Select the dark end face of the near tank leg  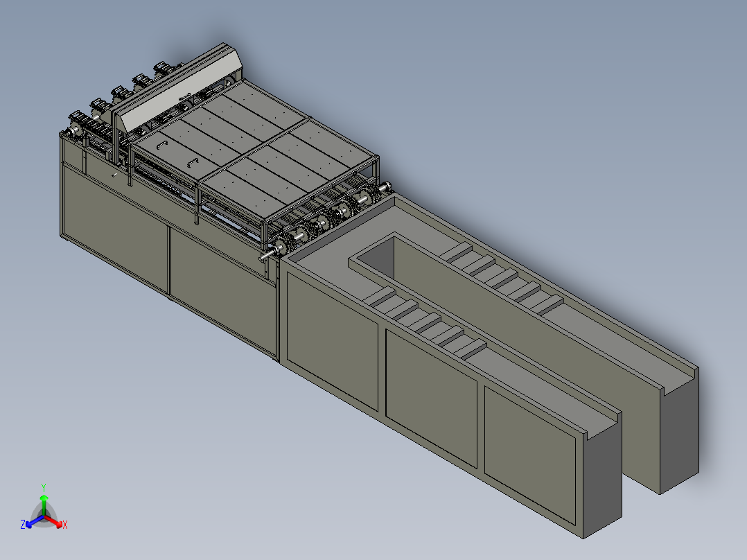(603, 476)
